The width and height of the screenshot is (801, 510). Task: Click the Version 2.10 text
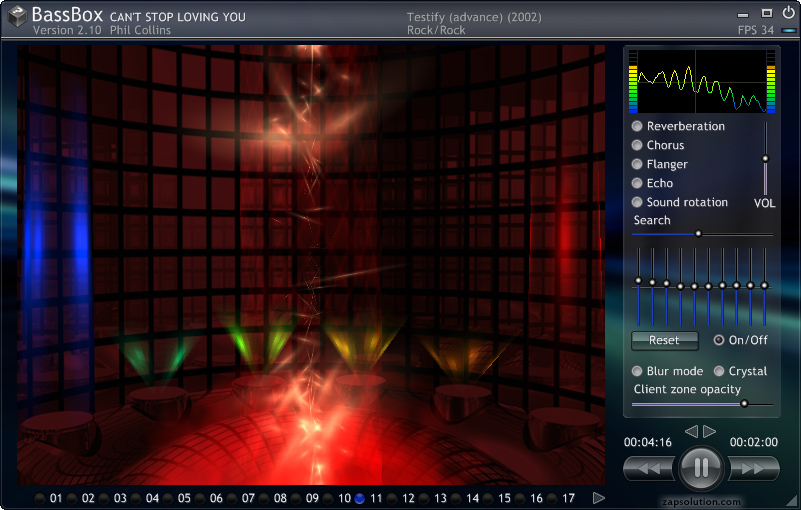[67, 30]
